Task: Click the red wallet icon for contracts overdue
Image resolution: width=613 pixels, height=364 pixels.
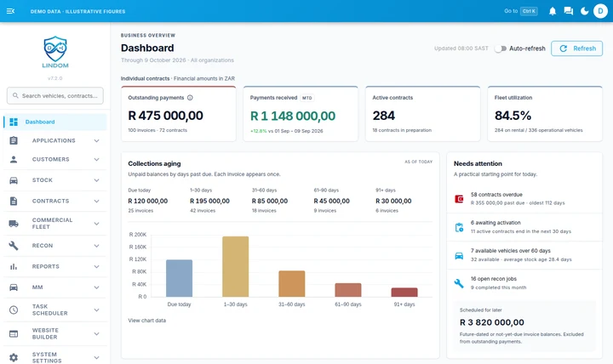Action: coord(459,199)
